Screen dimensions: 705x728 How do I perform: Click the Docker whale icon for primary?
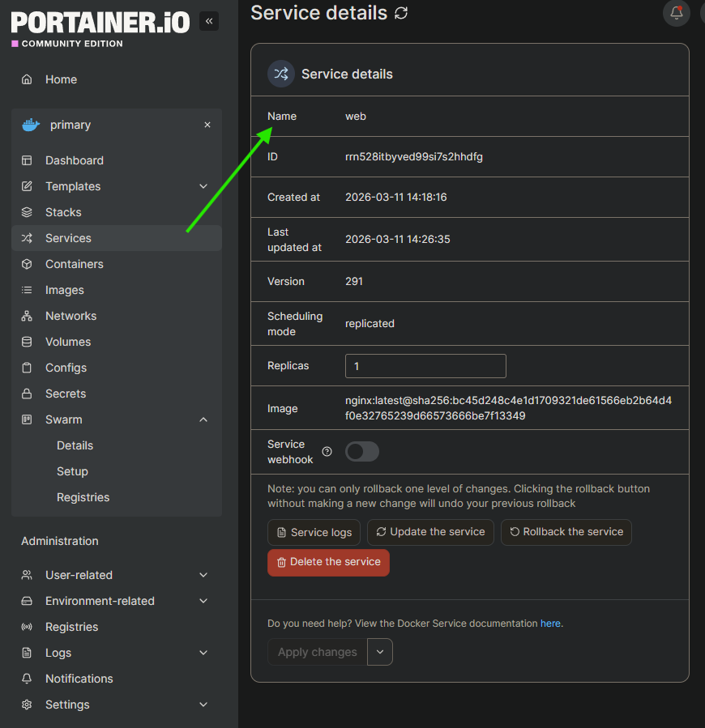[x=31, y=125]
